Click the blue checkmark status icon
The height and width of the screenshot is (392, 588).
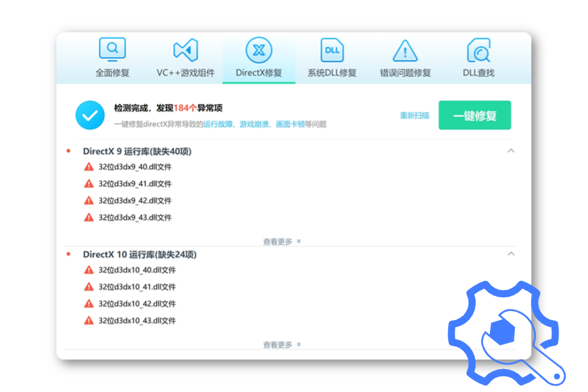click(x=90, y=115)
